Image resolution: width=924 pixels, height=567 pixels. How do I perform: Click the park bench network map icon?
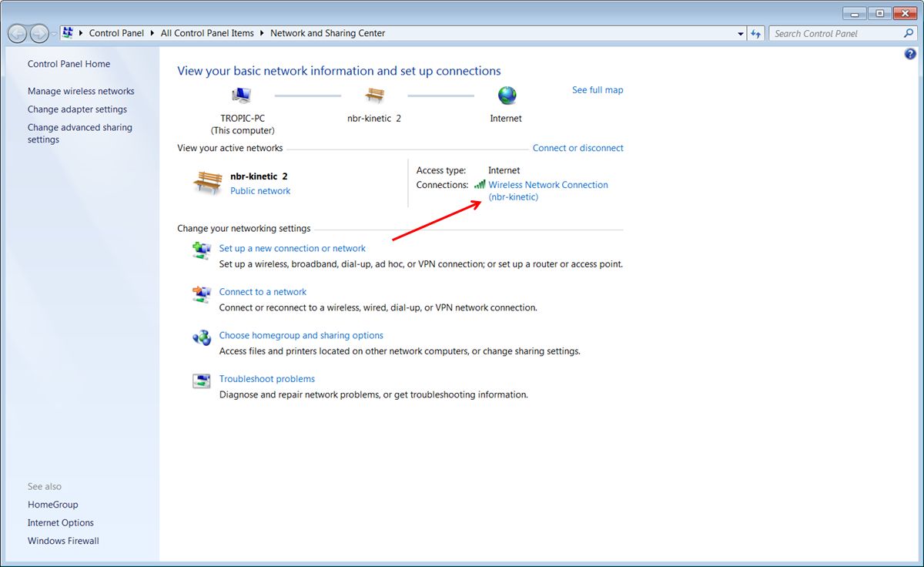(x=374, y=96)
